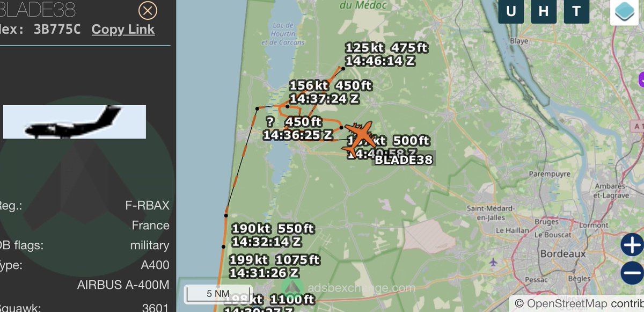Click the country value France

point(151,226)
